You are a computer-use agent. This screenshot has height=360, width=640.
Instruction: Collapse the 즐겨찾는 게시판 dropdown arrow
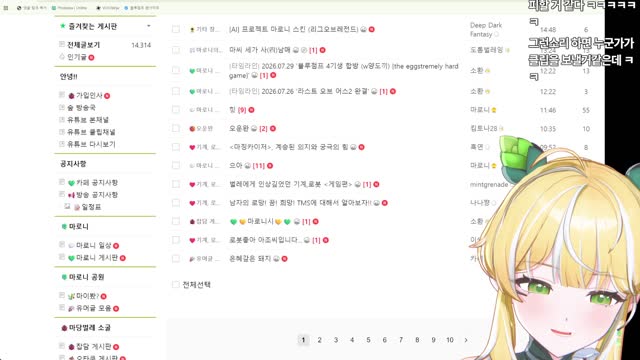(x=149, y=26)
